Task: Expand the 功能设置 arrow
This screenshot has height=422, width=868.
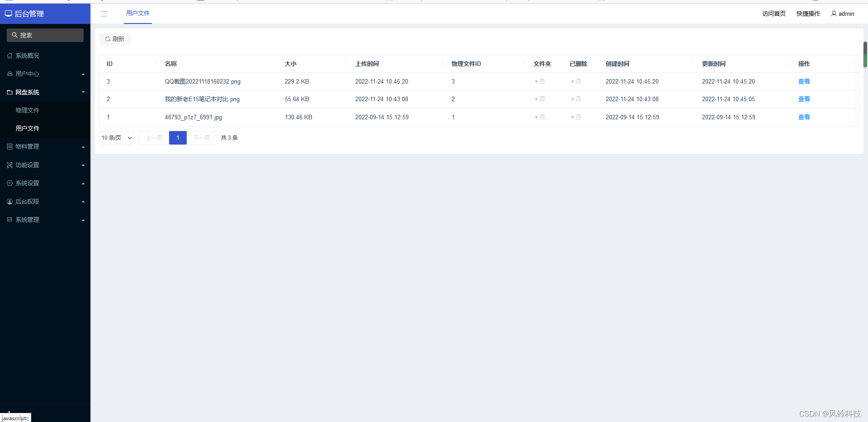Action: [83, 165]
